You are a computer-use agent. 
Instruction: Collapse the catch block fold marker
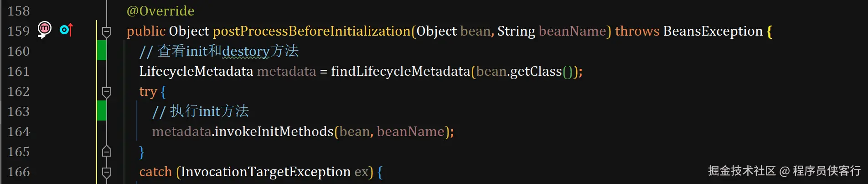pyautogui.click(x=107, y=172)
